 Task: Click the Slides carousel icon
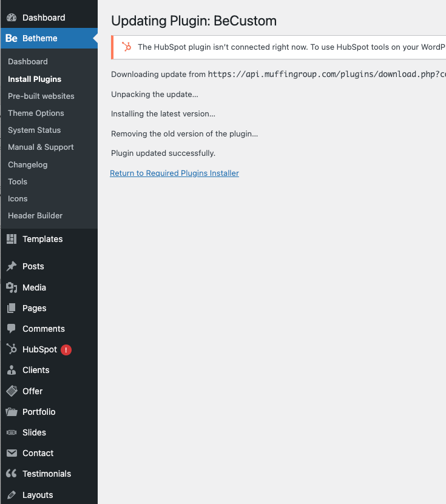pos(12,432)
